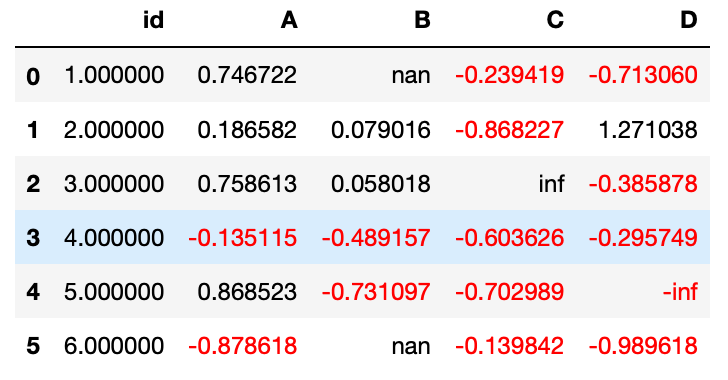
Task: Click cell value 0.746722
Action: pyautogui.click(x=247, y=75)
